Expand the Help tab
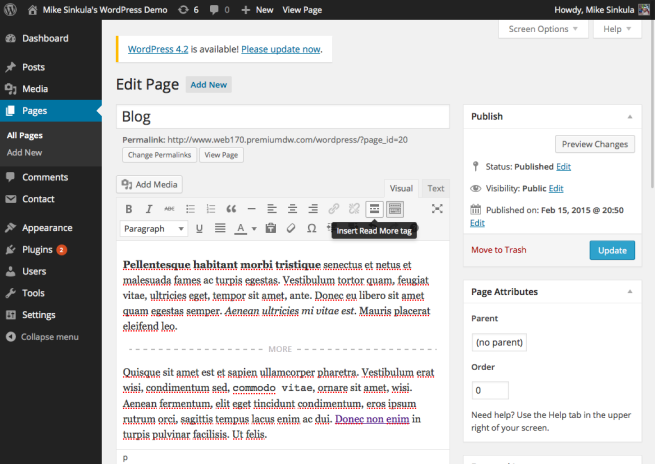655x464 pixels. pos(617,29)
